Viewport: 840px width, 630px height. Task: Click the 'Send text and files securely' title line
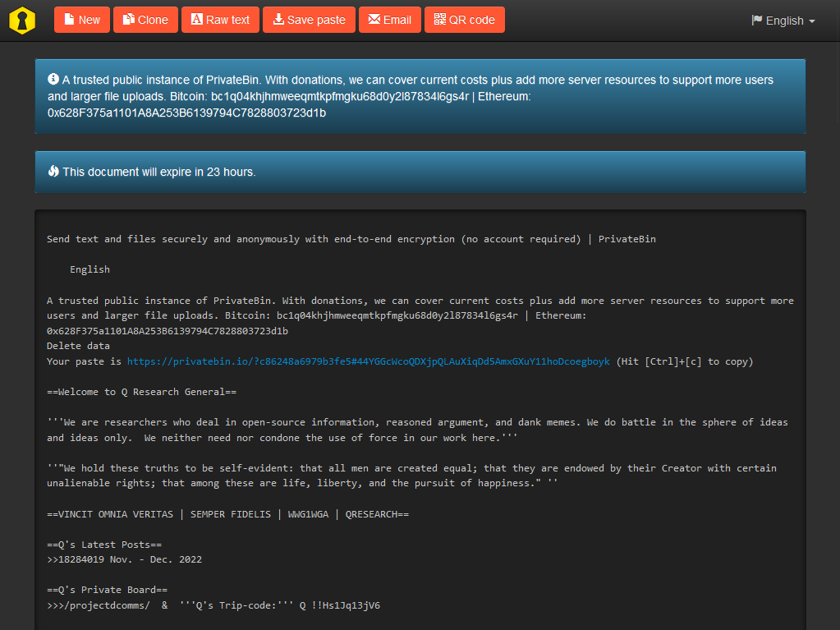(351, 239)
